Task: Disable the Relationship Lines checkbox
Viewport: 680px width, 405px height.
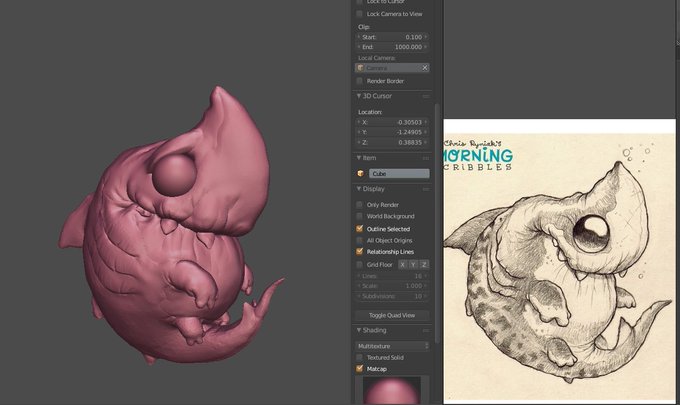Action: (359, 251)
